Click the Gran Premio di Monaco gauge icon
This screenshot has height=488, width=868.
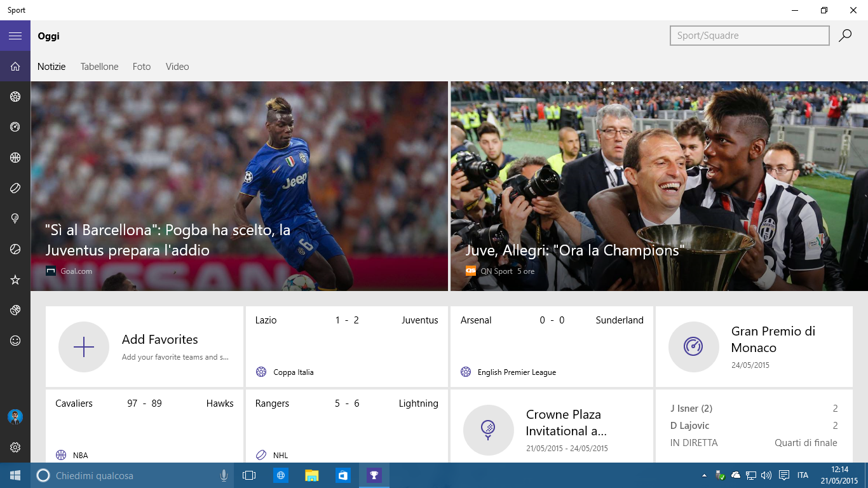coord(693,347)
